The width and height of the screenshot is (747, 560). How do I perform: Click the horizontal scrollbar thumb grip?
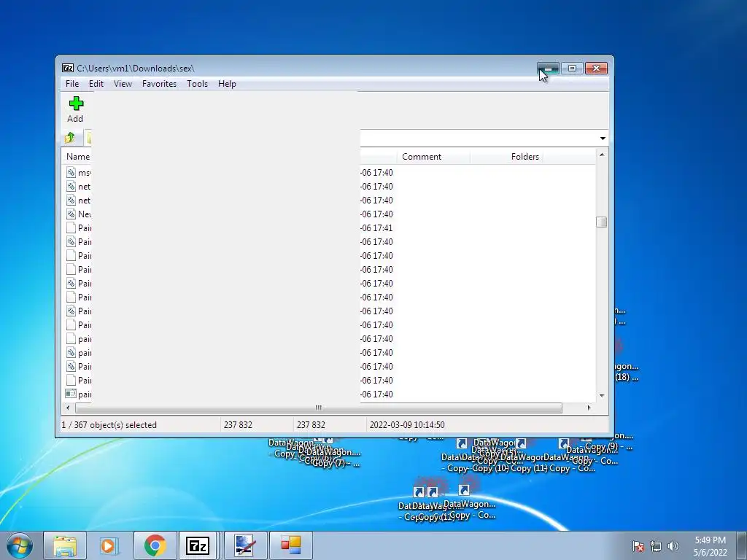tap(318, 408)
